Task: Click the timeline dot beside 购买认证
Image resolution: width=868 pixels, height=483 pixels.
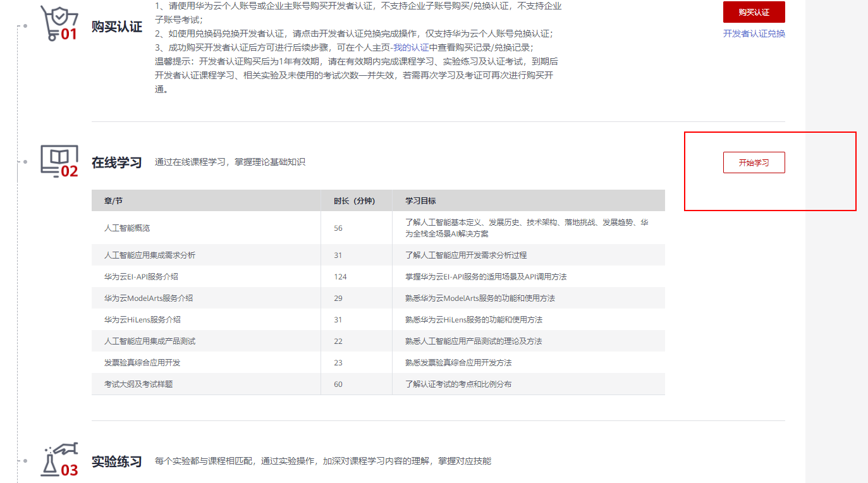Action: pyautogui.click(x=25, y=26)
